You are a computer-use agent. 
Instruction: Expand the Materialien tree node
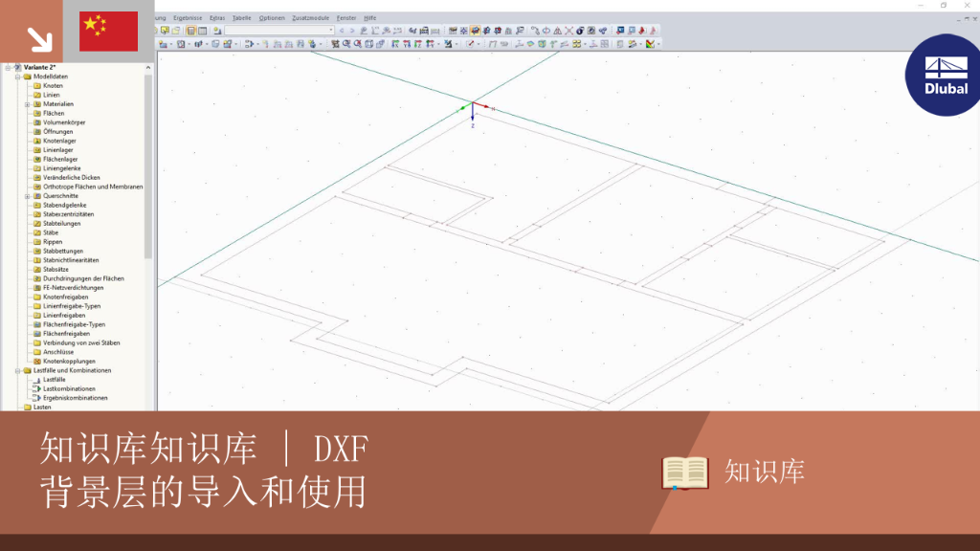[x=28, y=104]
